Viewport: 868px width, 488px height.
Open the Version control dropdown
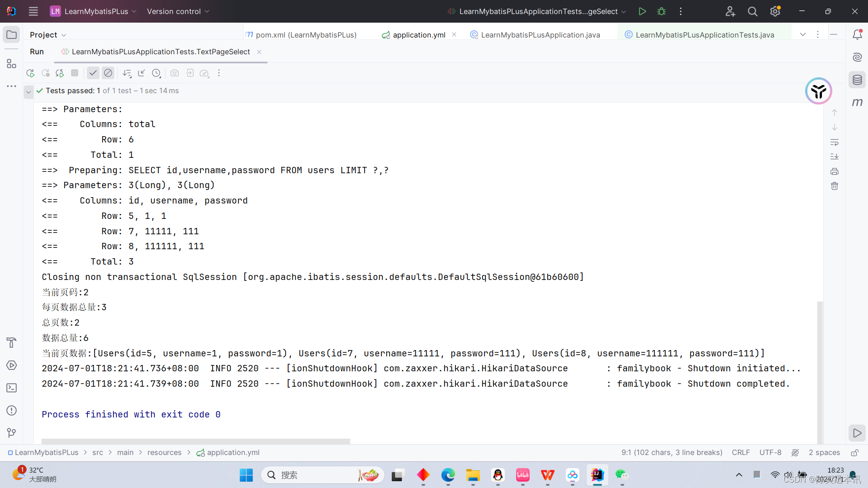177,11
